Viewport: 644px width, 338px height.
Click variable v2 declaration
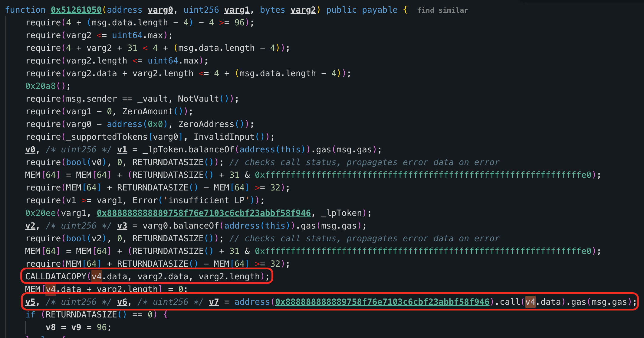click(x=30, y=226)
